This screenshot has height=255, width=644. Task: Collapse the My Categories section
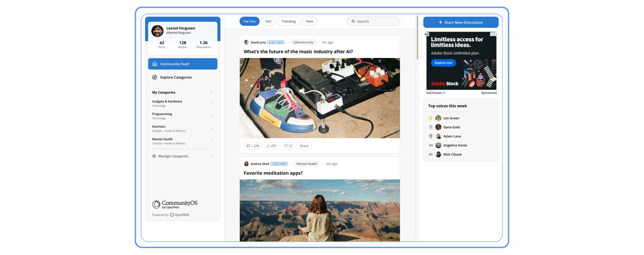point(211,92)
